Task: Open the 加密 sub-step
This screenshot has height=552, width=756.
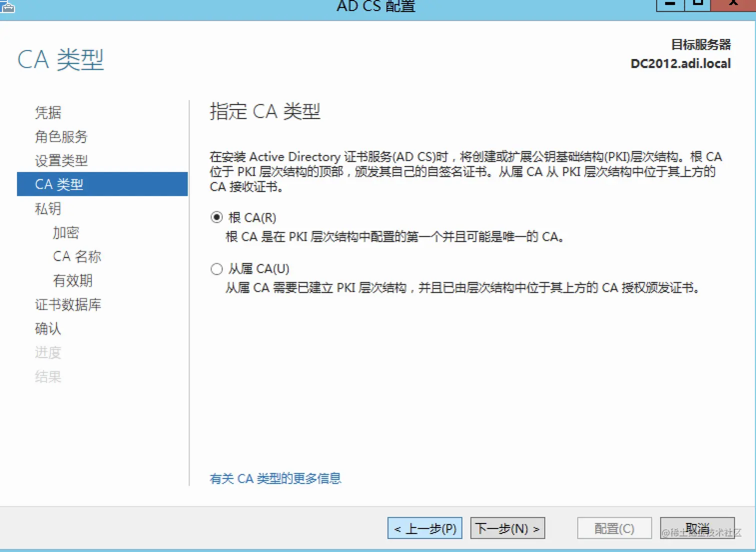Action: coord(66,233)
